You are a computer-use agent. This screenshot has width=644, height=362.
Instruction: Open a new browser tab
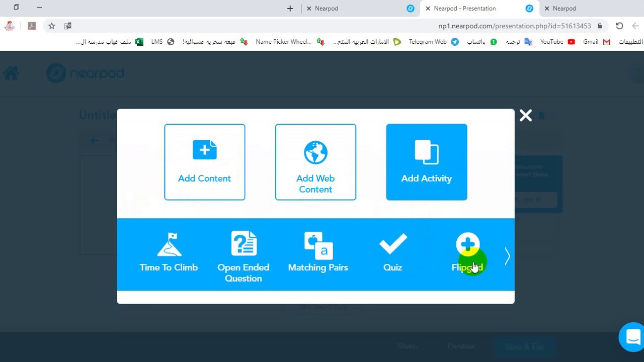pyautogui.click(x=290, y=9)
